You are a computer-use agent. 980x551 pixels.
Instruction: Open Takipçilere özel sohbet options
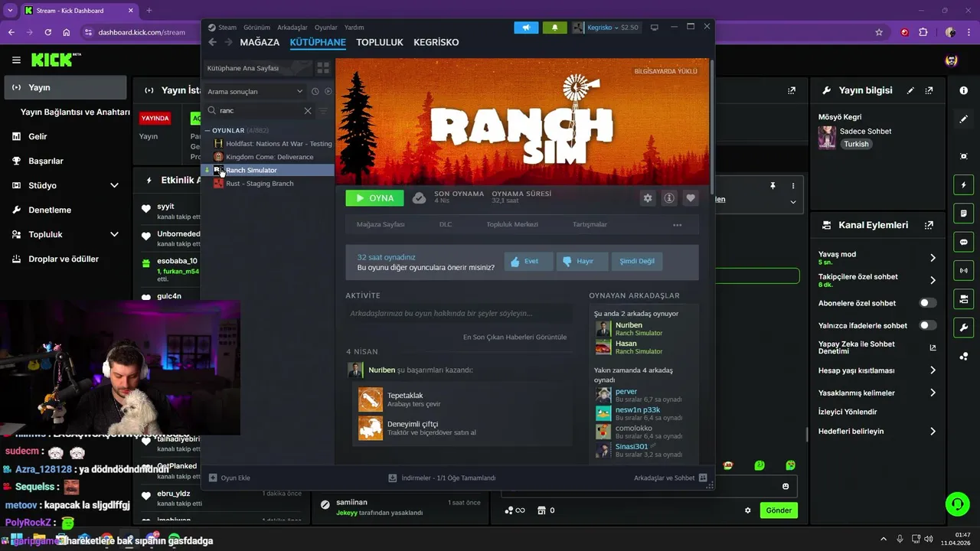tap(933, 280)
